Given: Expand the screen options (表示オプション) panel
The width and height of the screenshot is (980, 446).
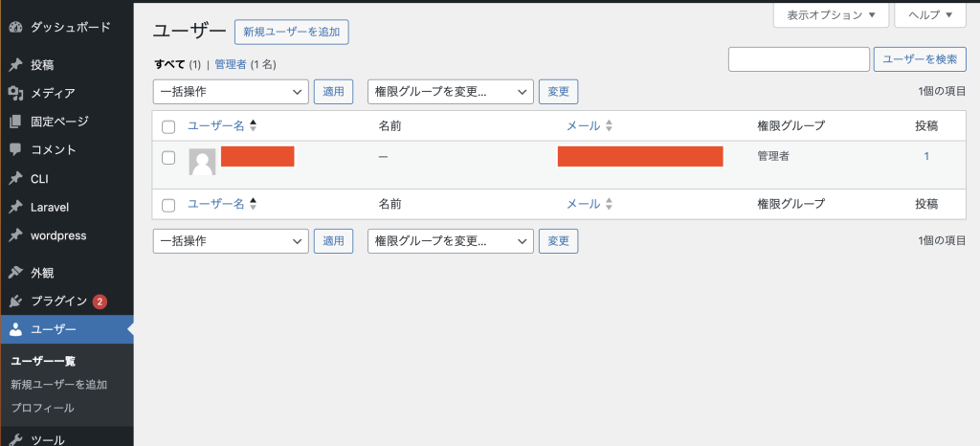Looking at the screenshot, I should pyautogui.click(x=831, y=15).
